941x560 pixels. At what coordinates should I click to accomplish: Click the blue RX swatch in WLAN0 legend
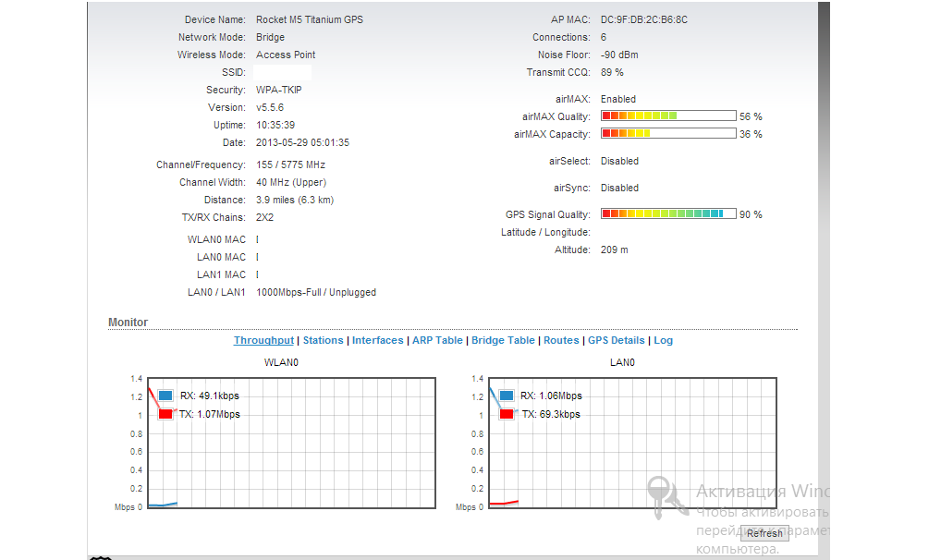click(165, 396)
